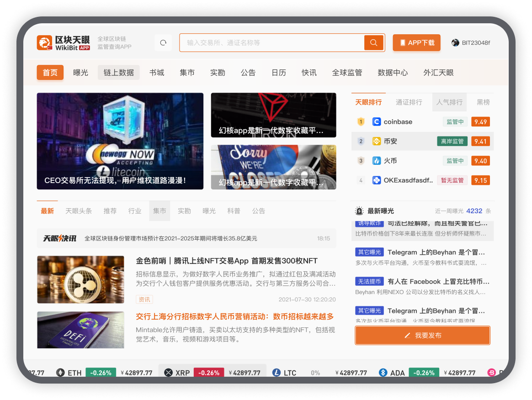The width and height of the screenshot is (532, 400).
Task: Click the XRP -0.26% change badge
Action: [x=209, y=373]
